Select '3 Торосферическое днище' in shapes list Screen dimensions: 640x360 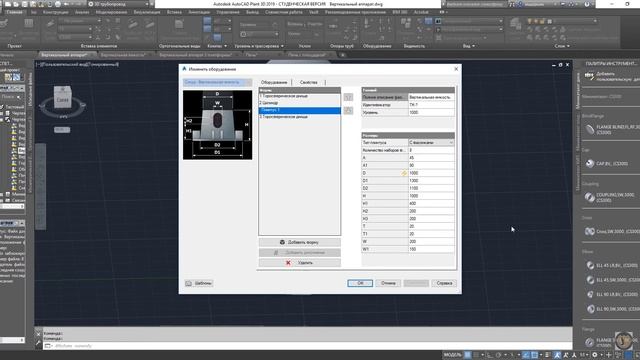(300, 117)
